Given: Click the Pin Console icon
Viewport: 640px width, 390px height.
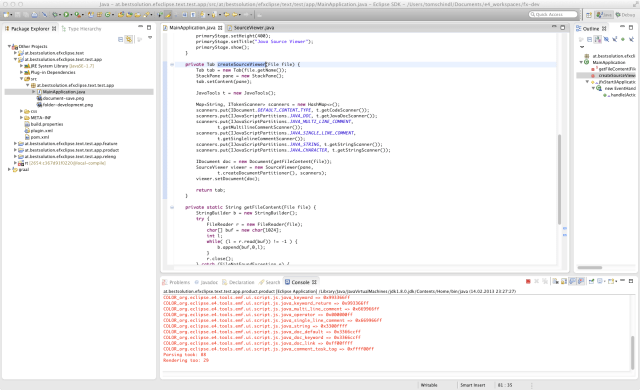Looking at the screenshot, I should (x=591, y=281).
